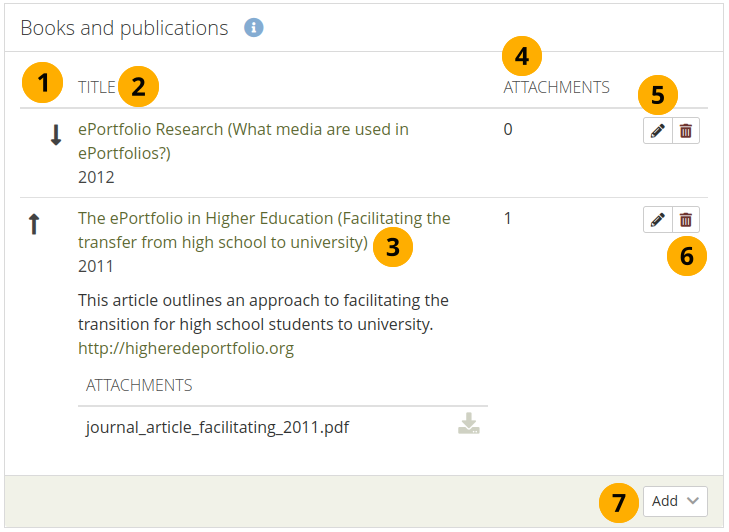Click the info icon beside Books and publications

(254, 28)
